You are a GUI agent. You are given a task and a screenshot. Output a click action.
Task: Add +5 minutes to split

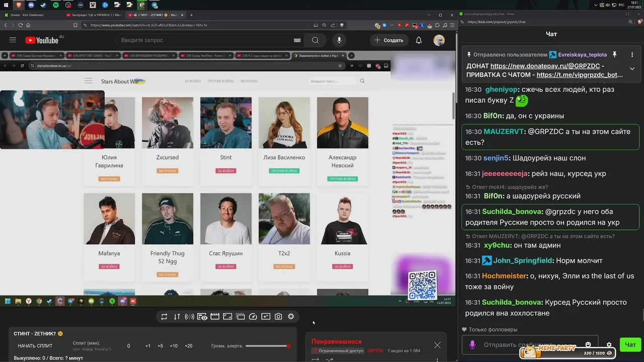pos(160,346)
